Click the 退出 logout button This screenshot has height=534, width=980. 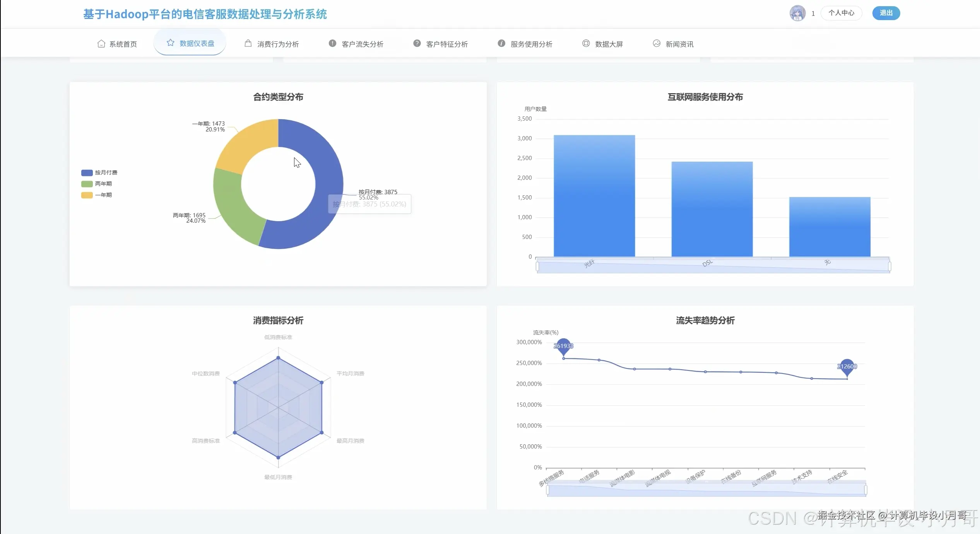[x=886, y=13]
